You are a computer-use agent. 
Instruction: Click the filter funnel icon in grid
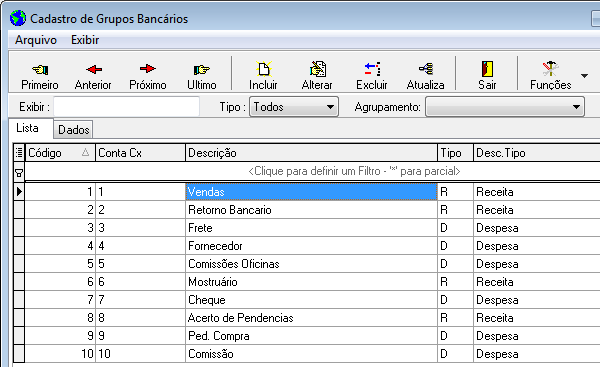point(19,173)
